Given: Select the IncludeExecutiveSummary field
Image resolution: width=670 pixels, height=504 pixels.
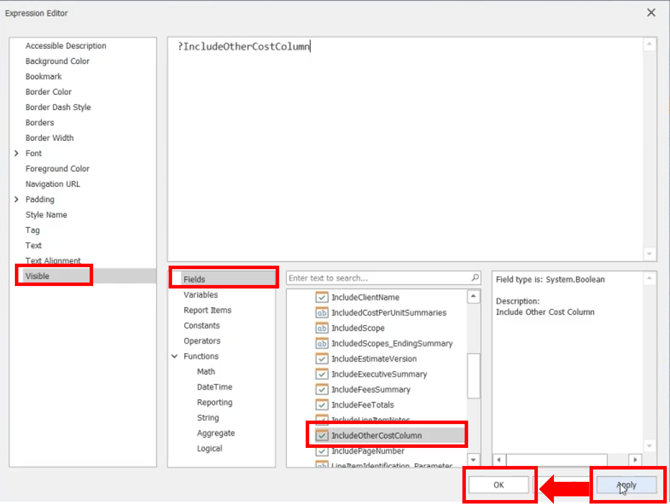Looking at the screenshot, I should 379,374.
